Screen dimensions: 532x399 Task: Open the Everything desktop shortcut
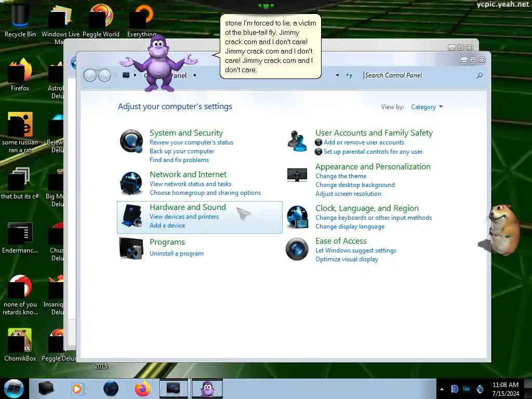(x=141, y=20)
